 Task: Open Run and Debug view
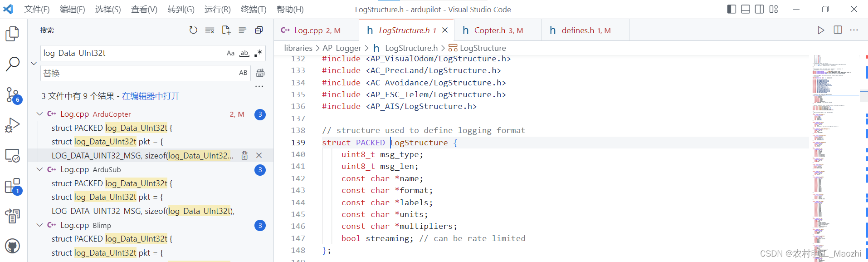click(x=12, y=125)
